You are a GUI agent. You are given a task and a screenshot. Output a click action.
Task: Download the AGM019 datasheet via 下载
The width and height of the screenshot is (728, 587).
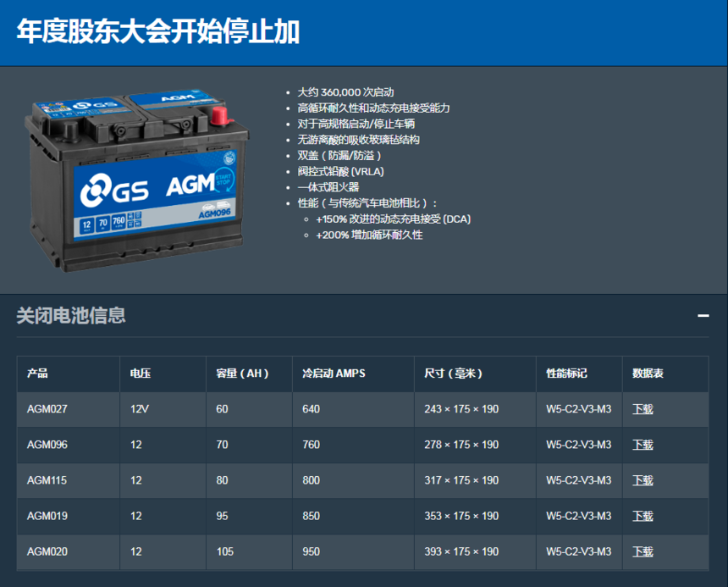[x=643, y=516]
